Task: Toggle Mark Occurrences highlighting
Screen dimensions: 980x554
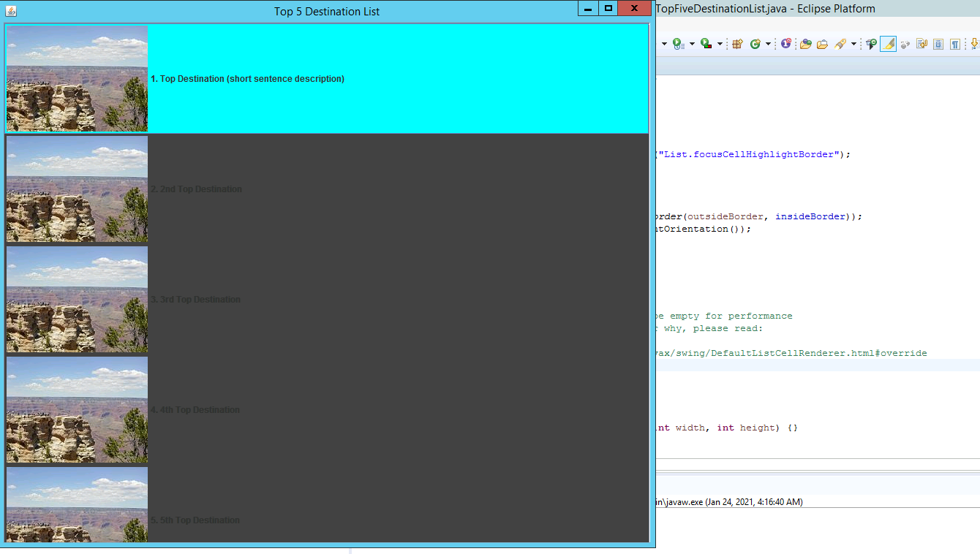Action: (x=889, y=44)
